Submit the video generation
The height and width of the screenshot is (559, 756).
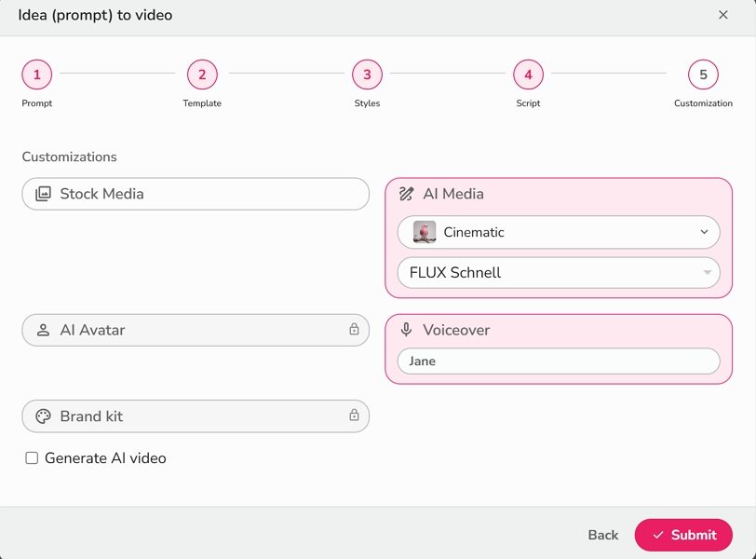click(684, 535)
